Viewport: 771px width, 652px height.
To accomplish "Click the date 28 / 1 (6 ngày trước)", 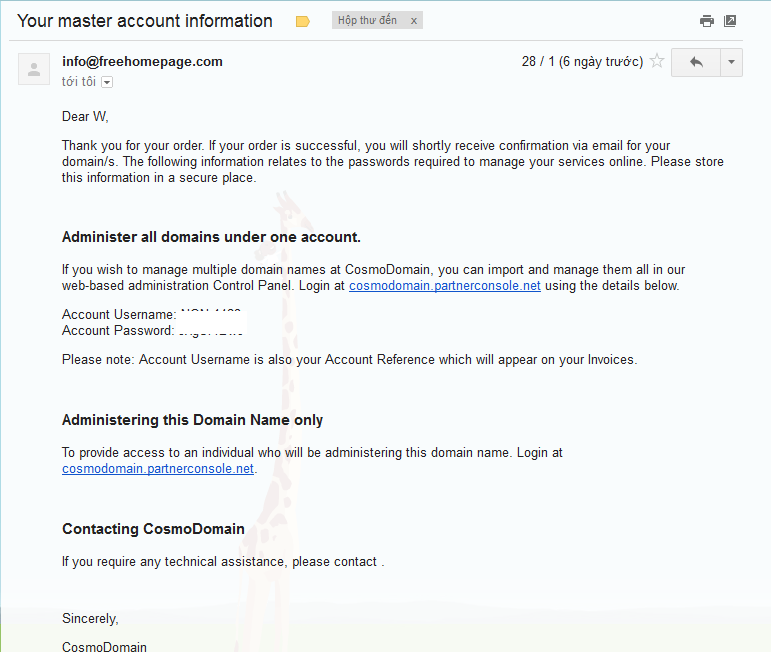I will [582, 61].
